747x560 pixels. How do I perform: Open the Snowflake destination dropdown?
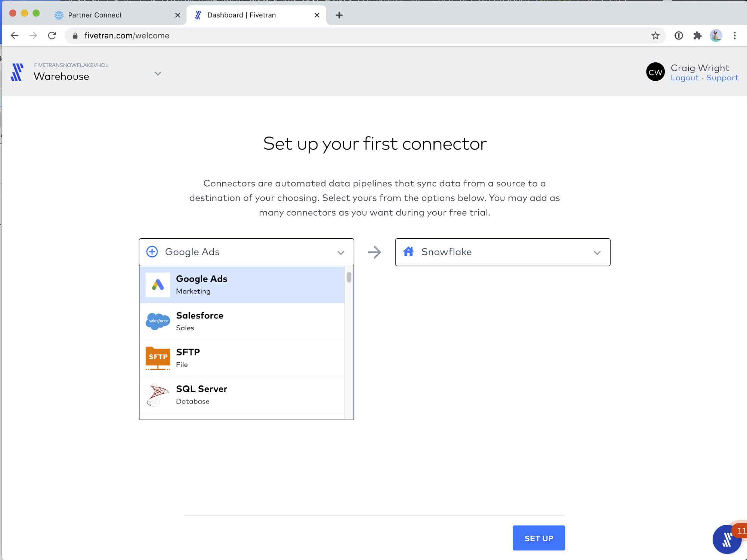pyautogui.click(x=597, y=253)
